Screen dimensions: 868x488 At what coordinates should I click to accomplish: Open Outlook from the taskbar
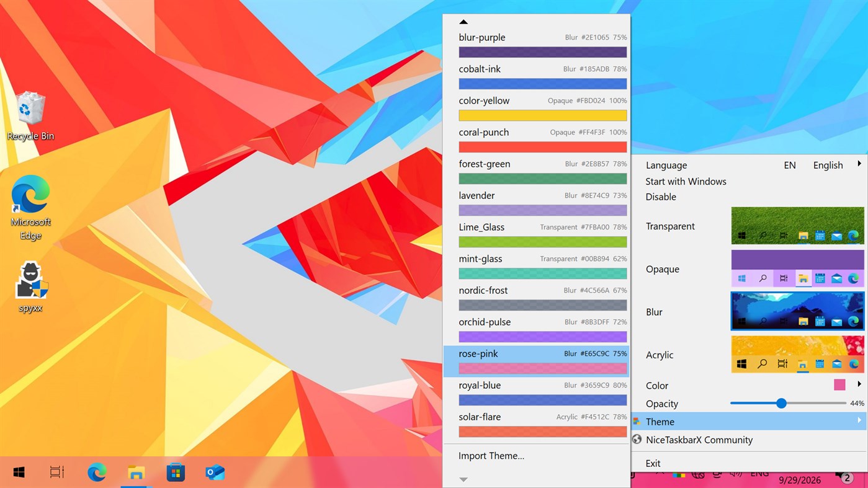(215, 472)
